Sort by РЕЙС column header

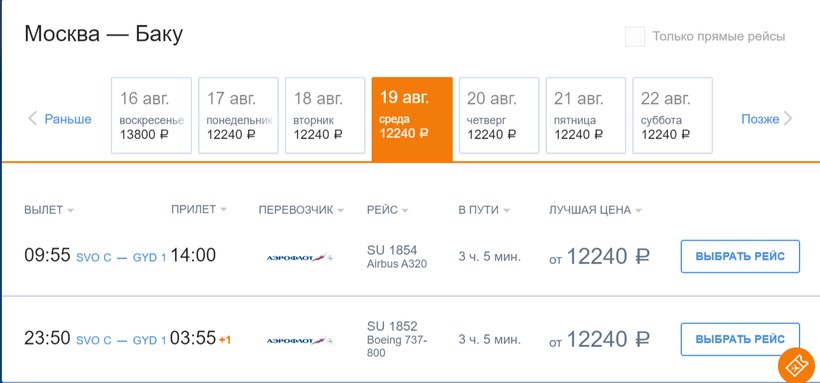(388, 210)
